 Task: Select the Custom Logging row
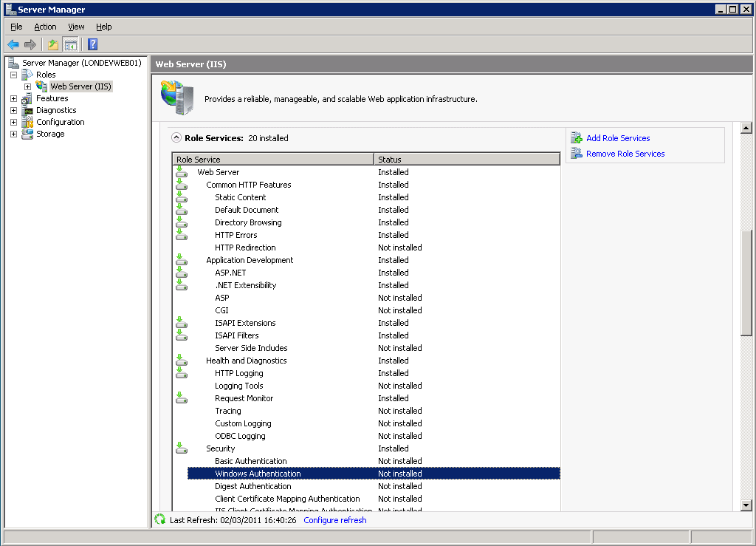[366, 423]
